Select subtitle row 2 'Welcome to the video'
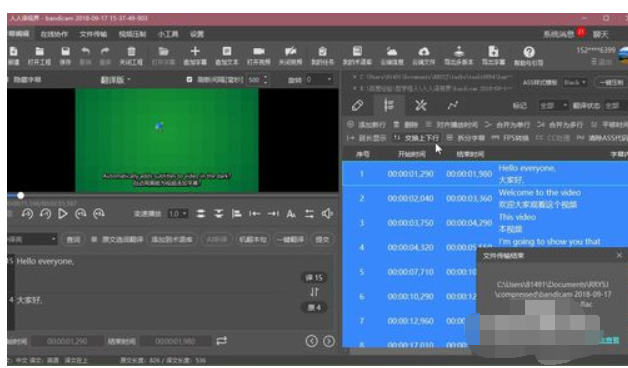Image resolution: width=628 pixels, height=368 pixels. click(x=485, y=198)
